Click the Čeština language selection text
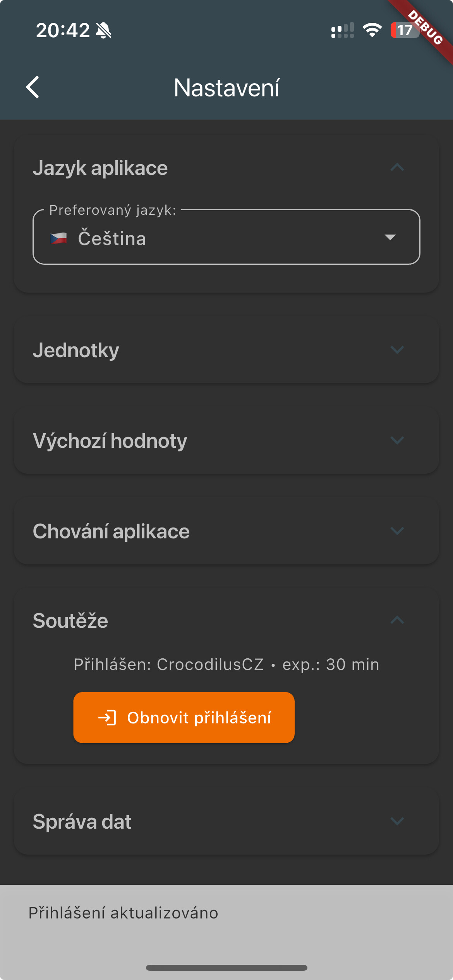 click(112, 238)
